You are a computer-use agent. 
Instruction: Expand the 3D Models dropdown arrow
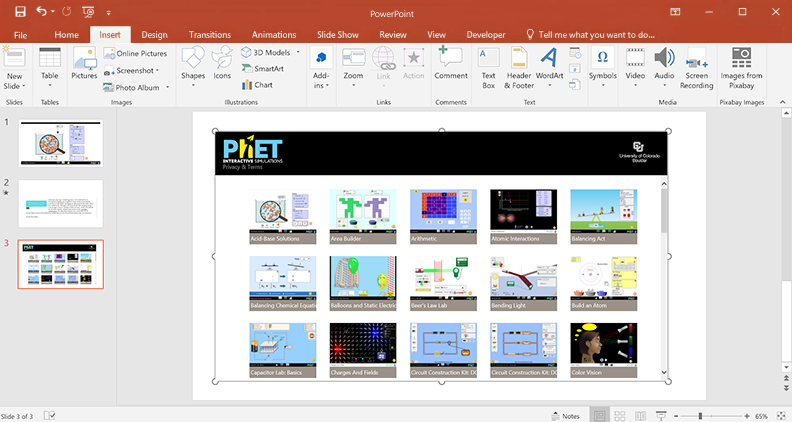298,53
